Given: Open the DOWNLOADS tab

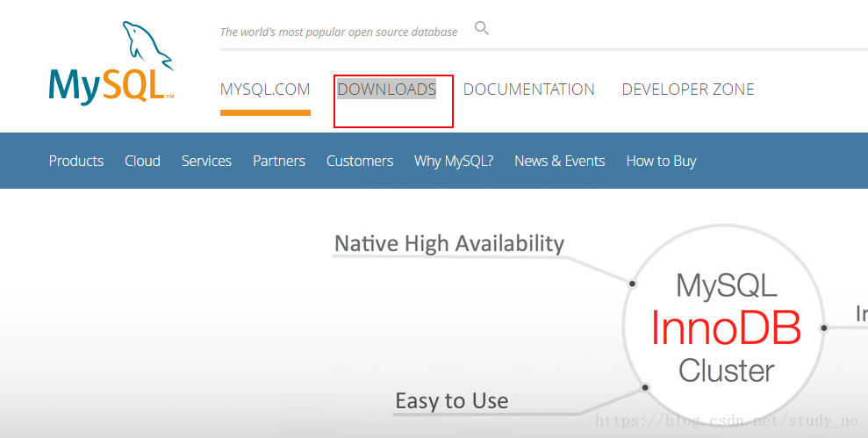Looking at the screenshot, I should tap(387, 90).
